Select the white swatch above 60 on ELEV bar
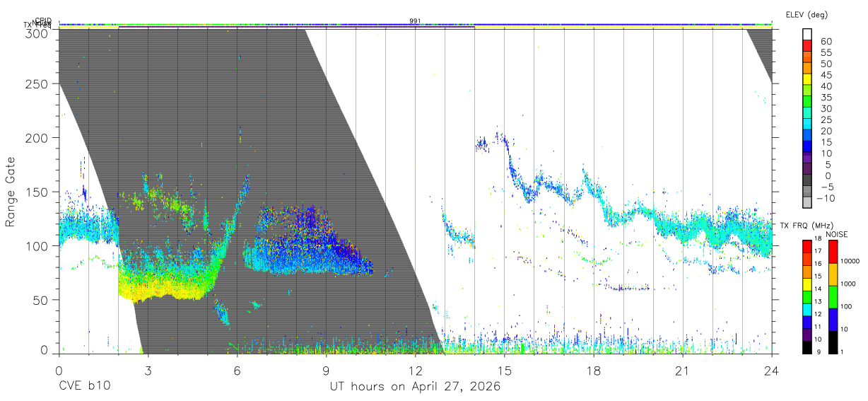 808,36
